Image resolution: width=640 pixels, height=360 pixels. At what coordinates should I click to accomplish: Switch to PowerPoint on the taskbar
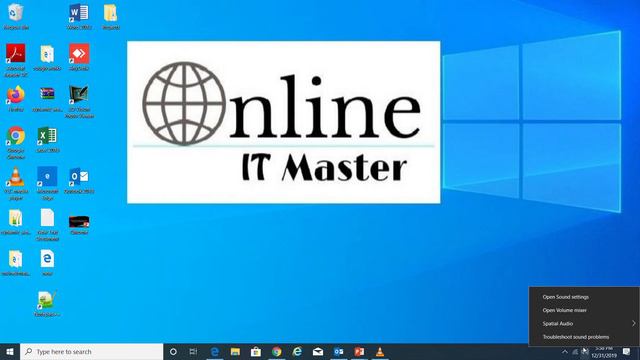[359, 351]
